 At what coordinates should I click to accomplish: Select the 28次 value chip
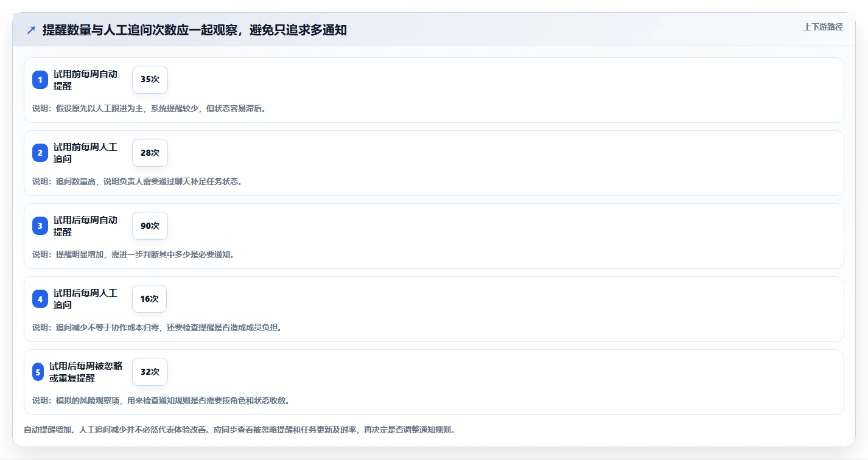[150, 153]
